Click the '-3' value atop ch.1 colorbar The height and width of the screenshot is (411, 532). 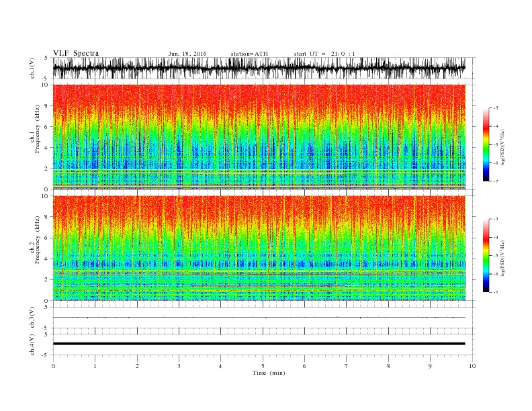click(x=496, y=108)
